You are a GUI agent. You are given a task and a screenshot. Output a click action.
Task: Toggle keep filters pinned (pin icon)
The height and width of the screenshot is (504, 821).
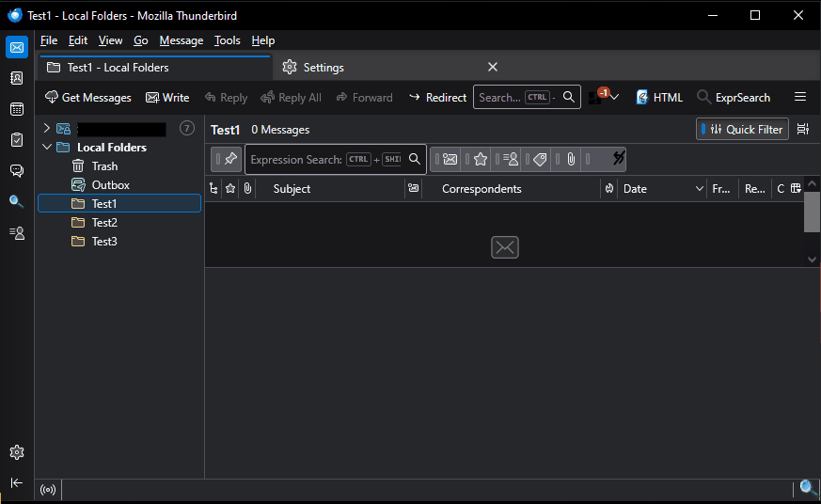(x=227, y=159)
